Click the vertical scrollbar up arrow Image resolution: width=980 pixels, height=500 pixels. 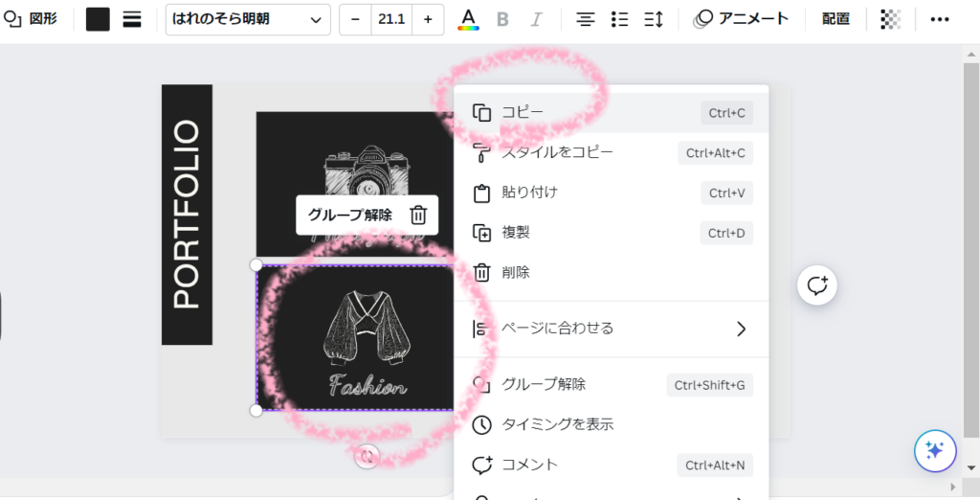pyautogui.click(x=971, y=55)
